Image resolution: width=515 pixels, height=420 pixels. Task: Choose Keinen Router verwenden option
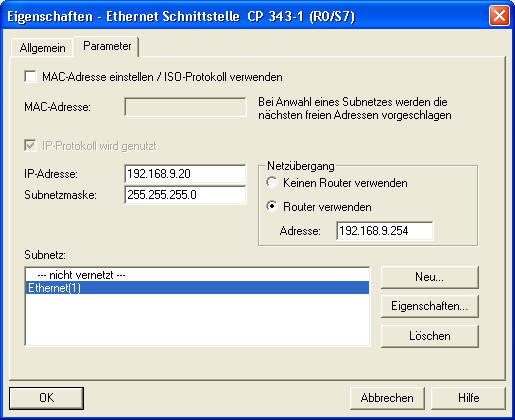[x=272, y=183]
